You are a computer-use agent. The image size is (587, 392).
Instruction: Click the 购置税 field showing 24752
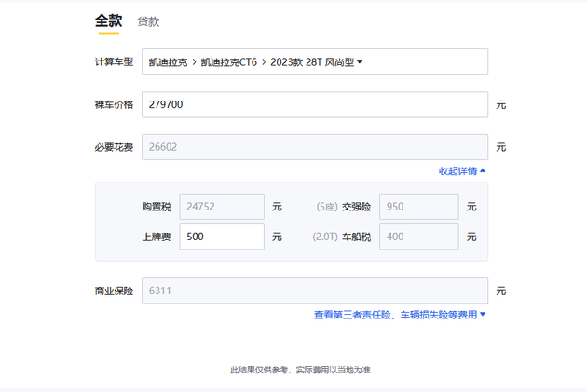[221, 207]
